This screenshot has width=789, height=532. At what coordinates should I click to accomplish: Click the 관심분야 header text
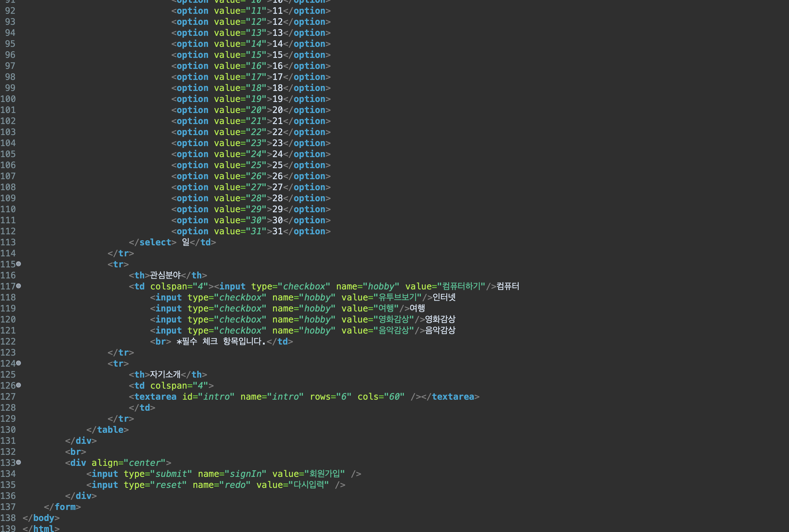(x=165, y=275)
